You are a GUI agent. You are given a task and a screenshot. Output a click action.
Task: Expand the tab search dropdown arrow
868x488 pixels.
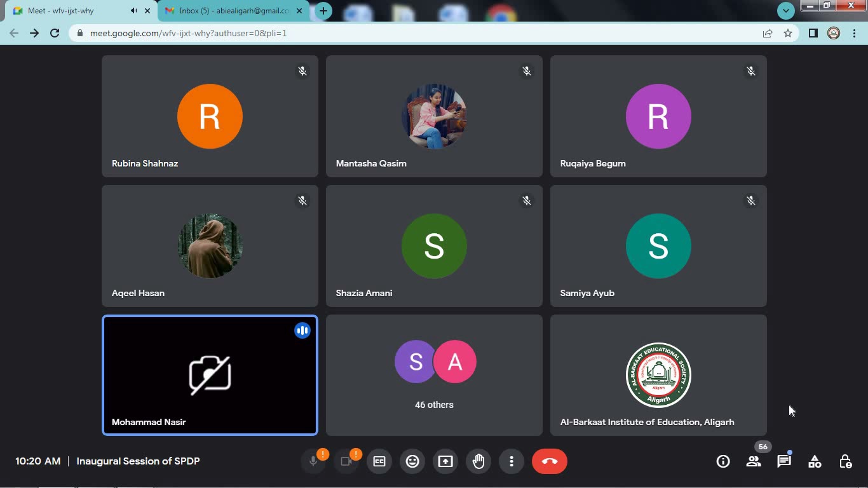(x=786, y=11)
